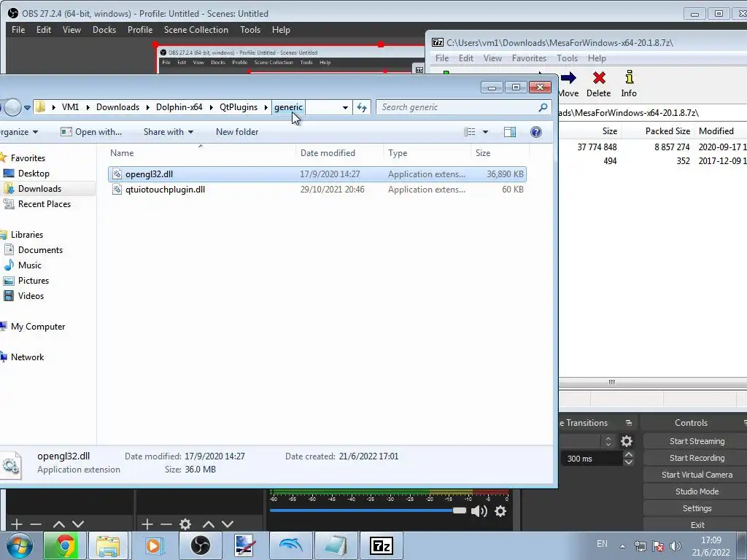This screenshot has width=747, height=560.
Task: Move scene up arrow in OBS
Action: [59, 524]
